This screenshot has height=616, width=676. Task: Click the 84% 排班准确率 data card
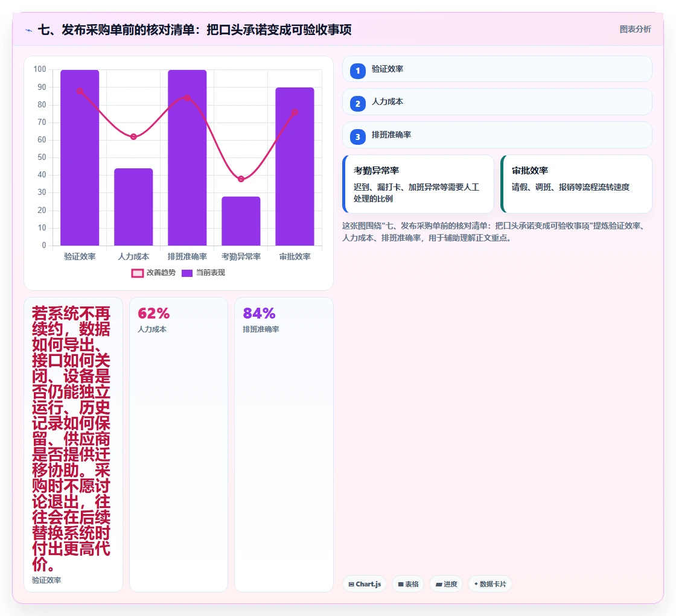pyautogui.click(x=284, y=445)
